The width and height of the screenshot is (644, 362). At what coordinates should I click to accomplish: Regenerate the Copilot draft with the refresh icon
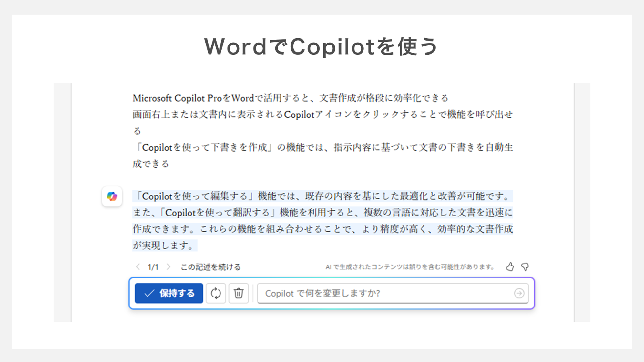pos(216,293)
